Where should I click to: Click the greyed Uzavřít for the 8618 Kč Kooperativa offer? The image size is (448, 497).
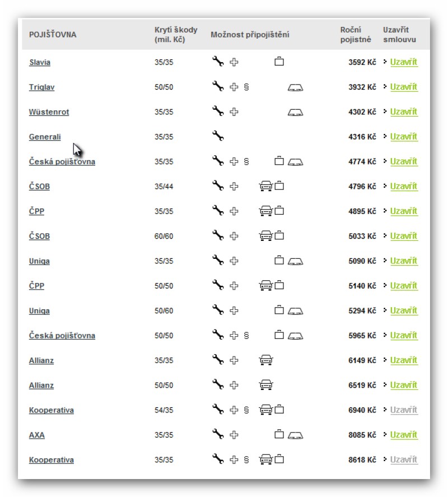coord(404,460)
